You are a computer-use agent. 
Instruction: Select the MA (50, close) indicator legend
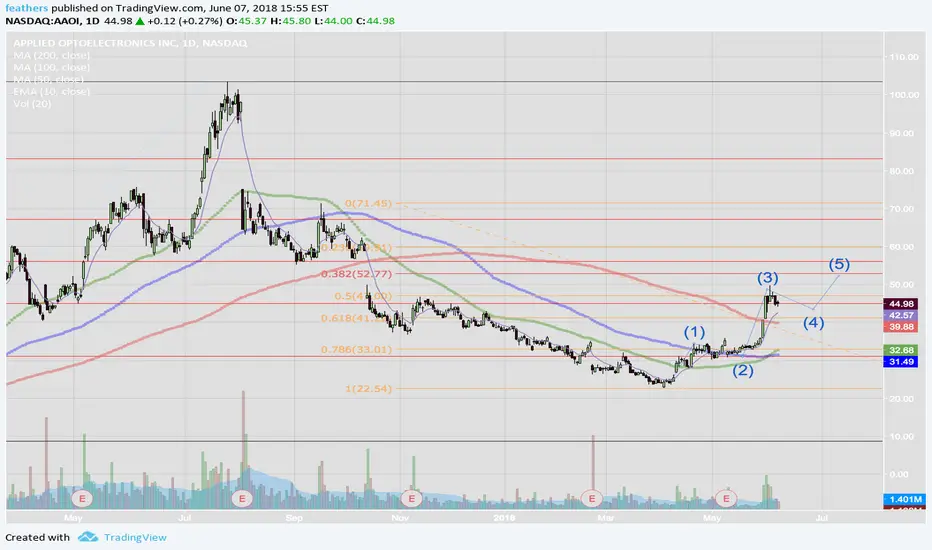pos(49,79)
